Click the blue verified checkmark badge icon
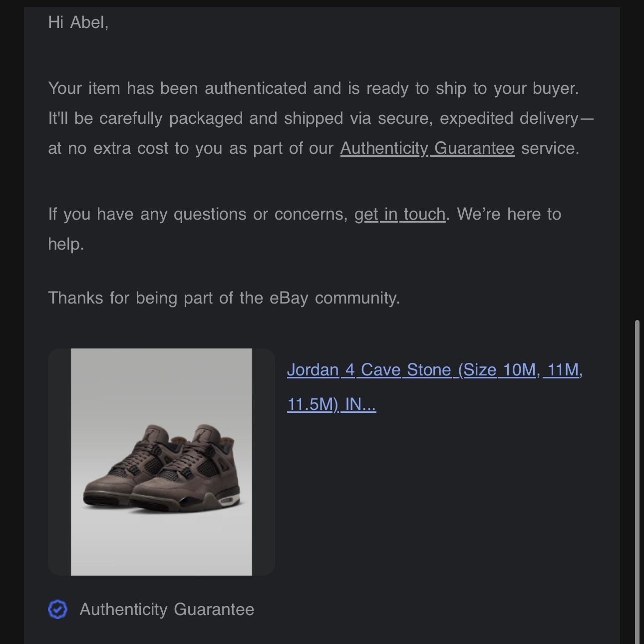 (57, 609)
